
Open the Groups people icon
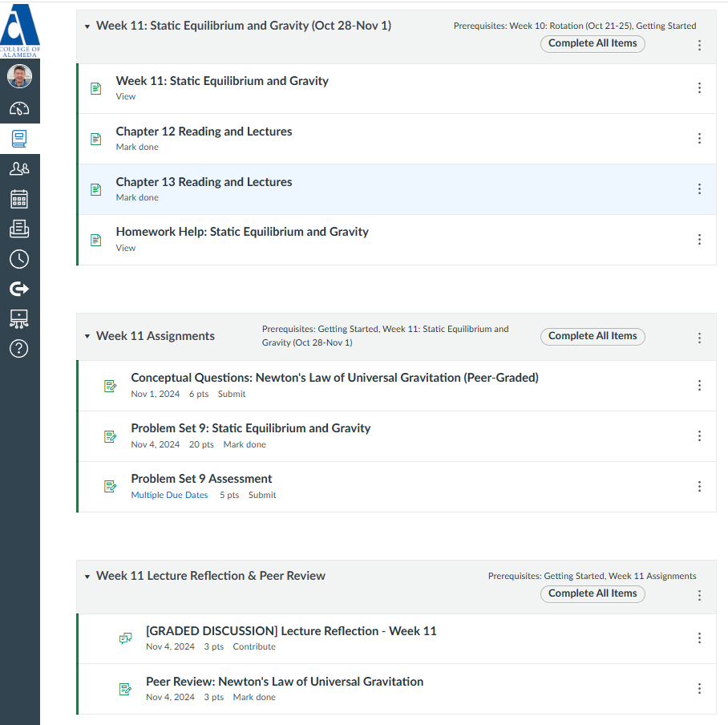pos(19,168)
